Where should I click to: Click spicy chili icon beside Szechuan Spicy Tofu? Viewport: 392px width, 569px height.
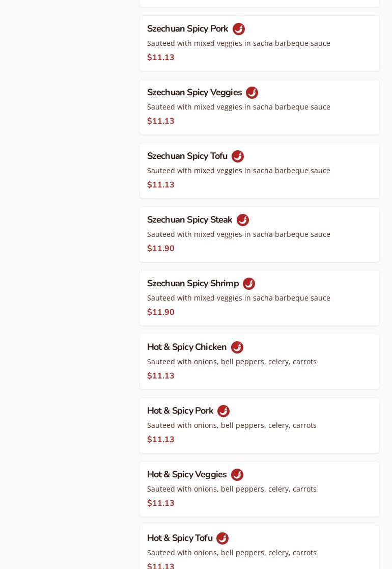click(x=238, y=156)
